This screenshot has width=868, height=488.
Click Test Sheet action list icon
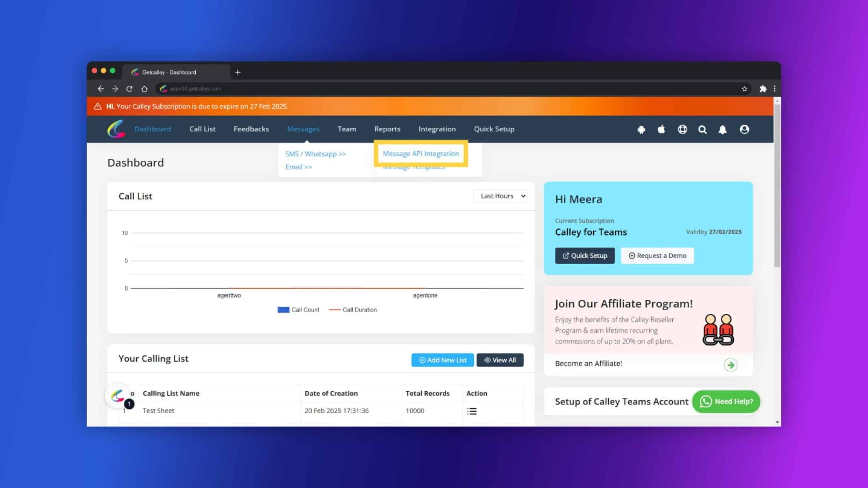[472, 411]
